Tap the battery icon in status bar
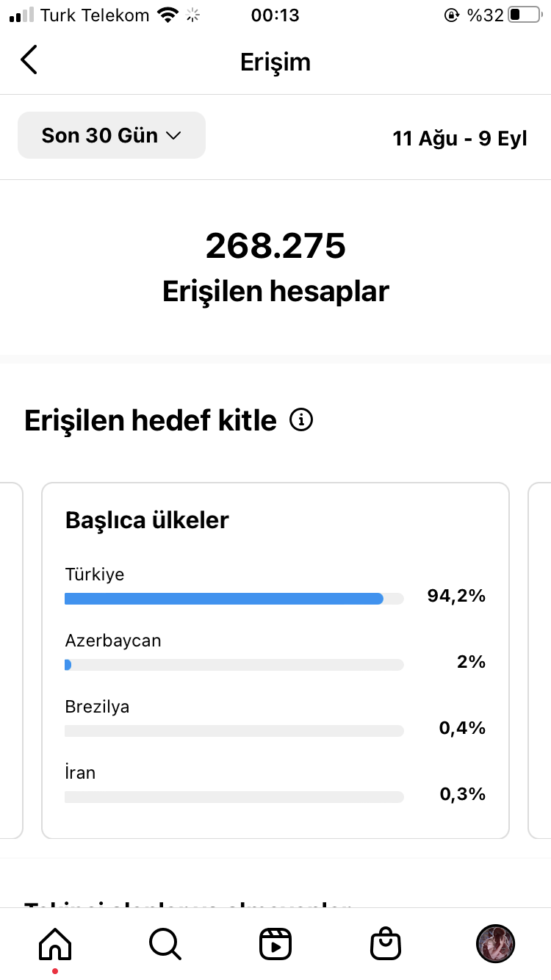Viewport: 551px width, 980px height. tap(524, 15)
